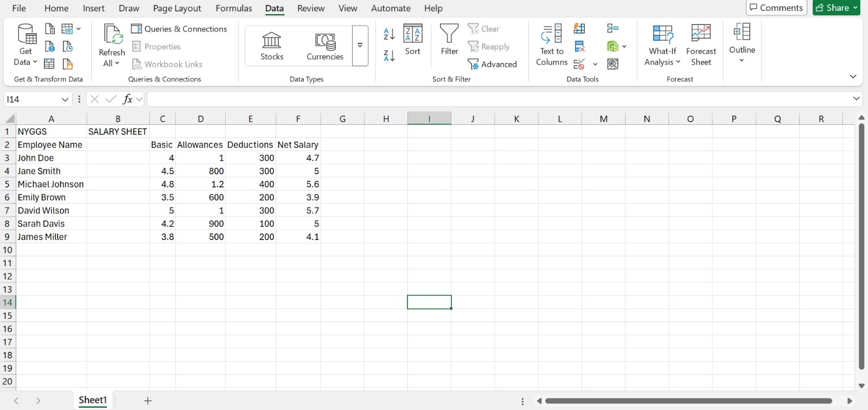
Task: Switch to the Home tab
Action: click(x=56, y=8)
